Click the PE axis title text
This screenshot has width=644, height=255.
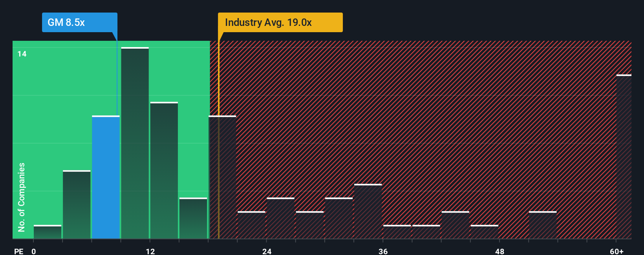(19, 251)
